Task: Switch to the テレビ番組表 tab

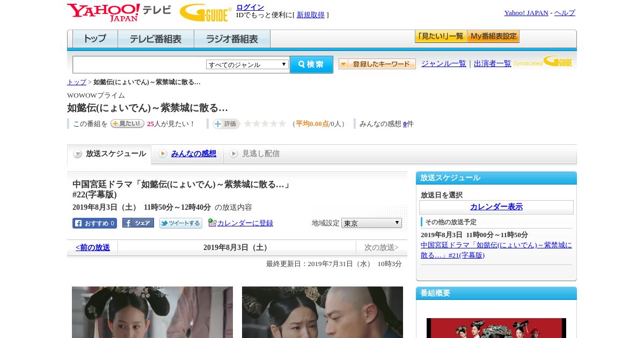Action: point(156,39)
